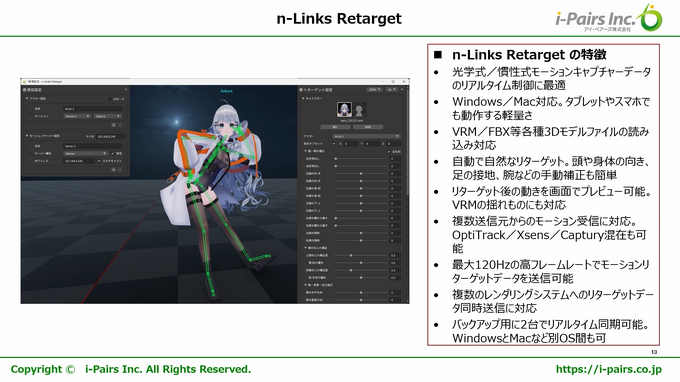
Task: Click the IPアドレス input field
Action: pyautogui.click(x=79, y=161)
